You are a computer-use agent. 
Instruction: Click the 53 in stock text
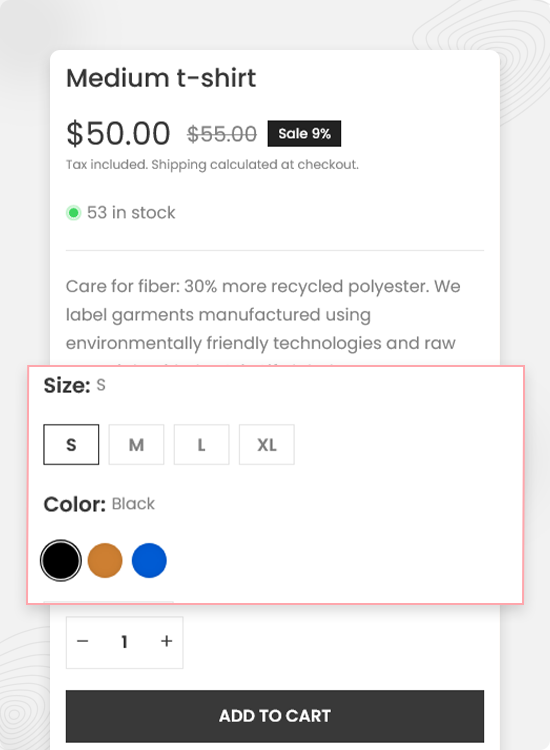[x=131, y=212]
